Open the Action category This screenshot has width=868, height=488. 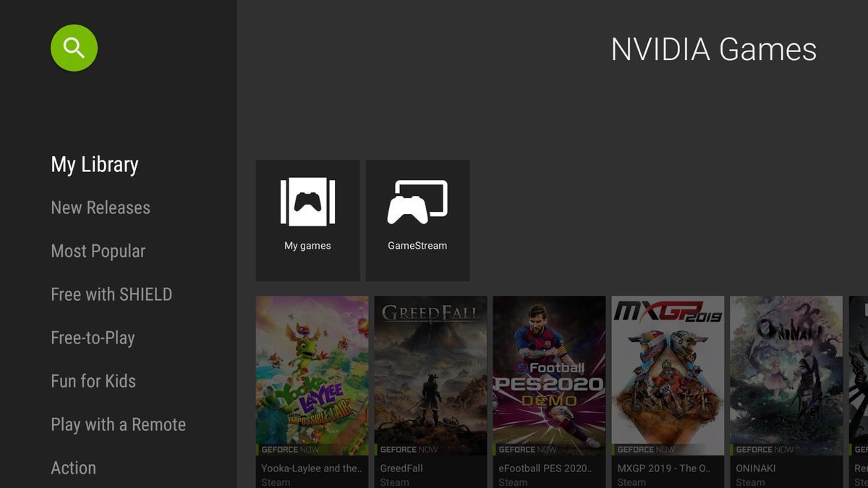pos(73,468)
